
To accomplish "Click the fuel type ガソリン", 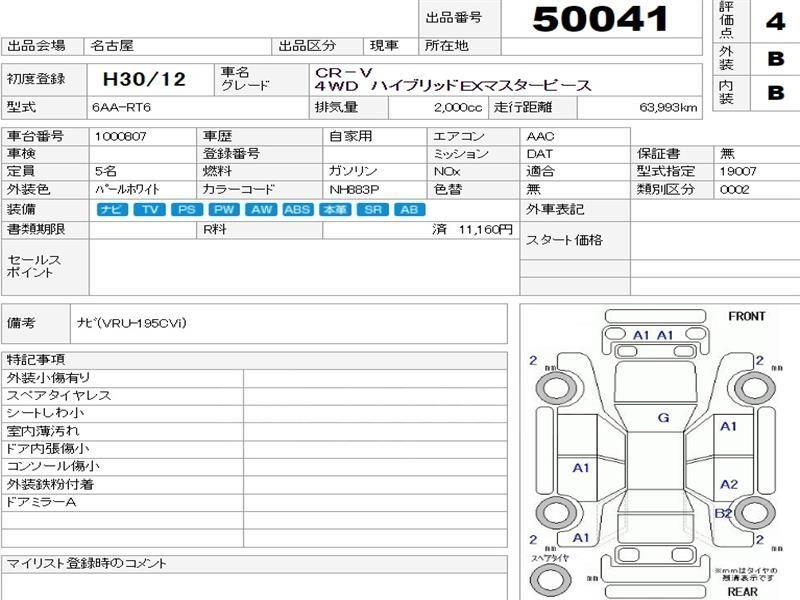I will [x=353, y=171].
